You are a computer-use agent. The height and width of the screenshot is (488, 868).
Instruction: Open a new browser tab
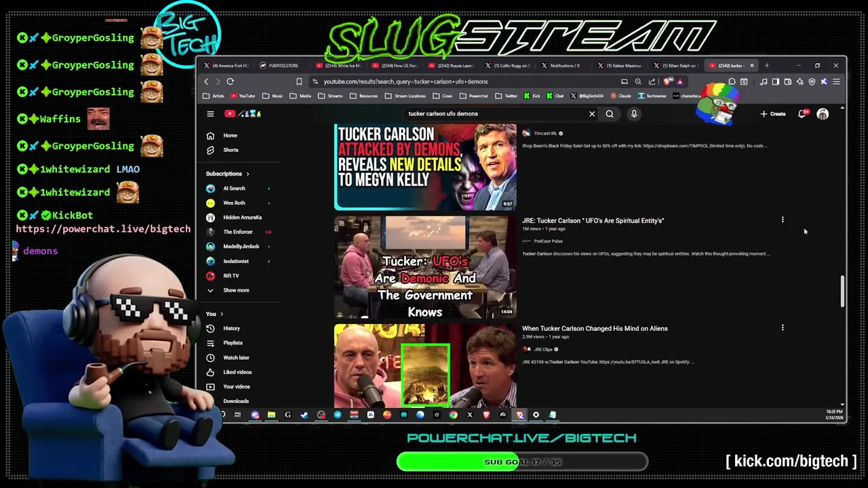(767, 66)
